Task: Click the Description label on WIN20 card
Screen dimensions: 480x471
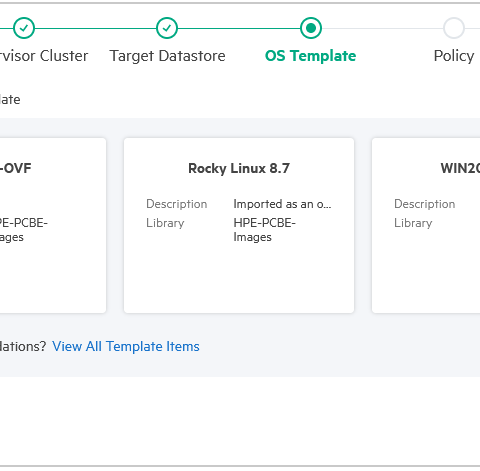Action: [425, 204]
